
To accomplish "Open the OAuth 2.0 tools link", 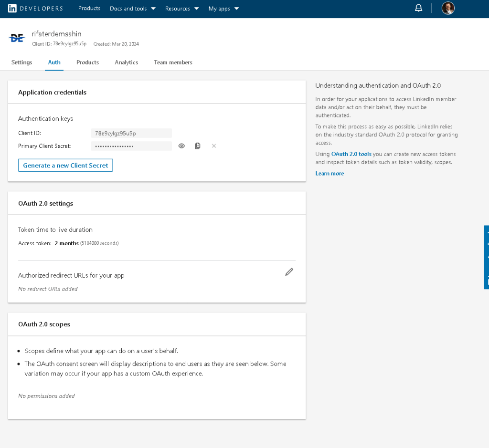I will coord(351,154).
